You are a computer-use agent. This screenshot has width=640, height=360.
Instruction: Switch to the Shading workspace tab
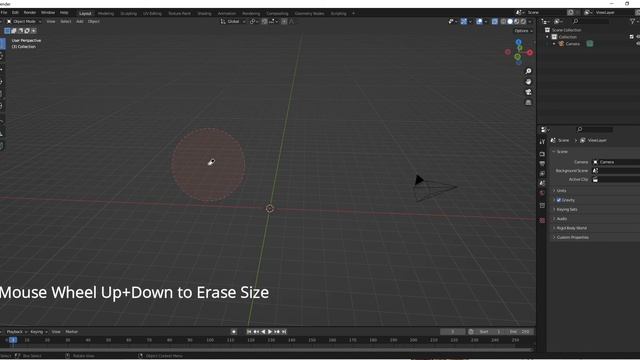204,13
